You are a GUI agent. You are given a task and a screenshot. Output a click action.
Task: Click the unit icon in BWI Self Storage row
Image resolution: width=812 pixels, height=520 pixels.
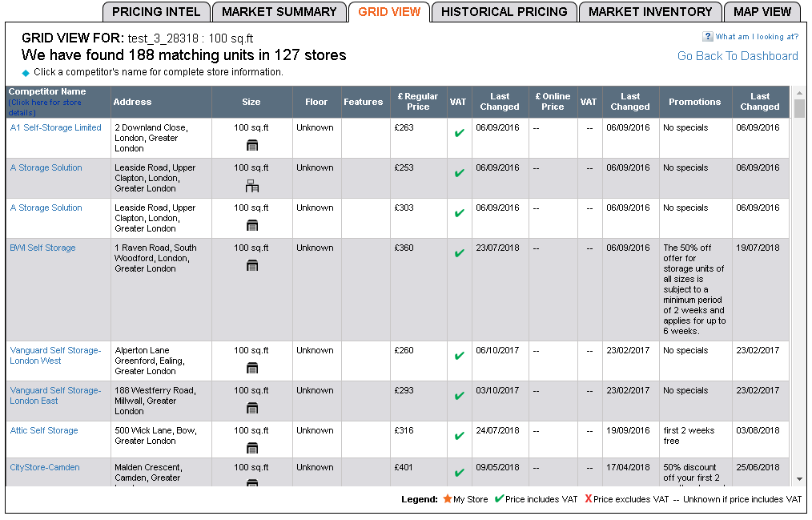(252, 266)
